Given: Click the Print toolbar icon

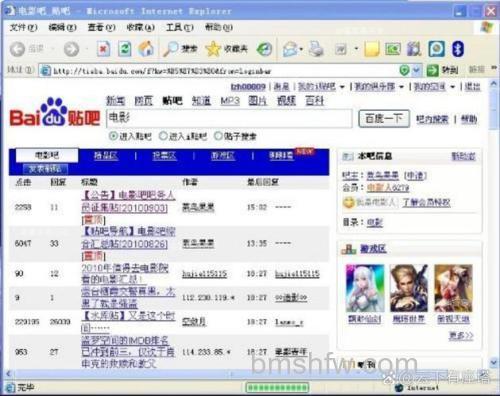Looking at the screenshot, I should click(x=316, y=49).
